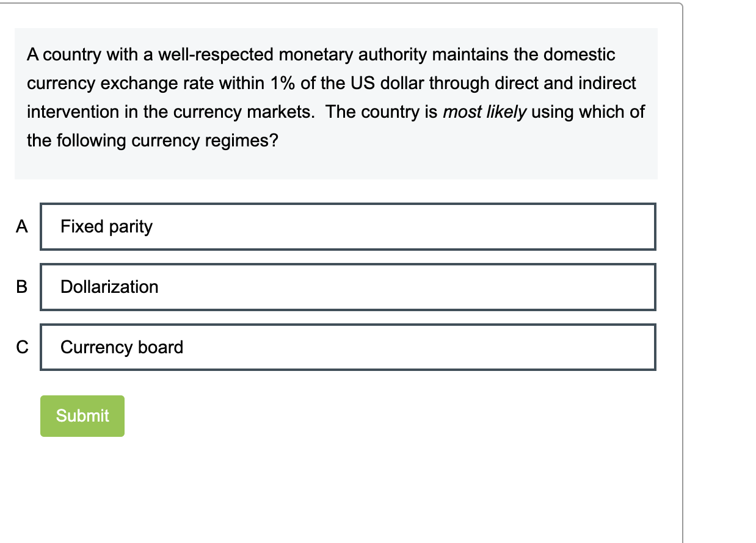This screenshot has width=756, height=543.
Task: Click the question text paragraph
Action: pyautogui.click(x=336, y=98)
